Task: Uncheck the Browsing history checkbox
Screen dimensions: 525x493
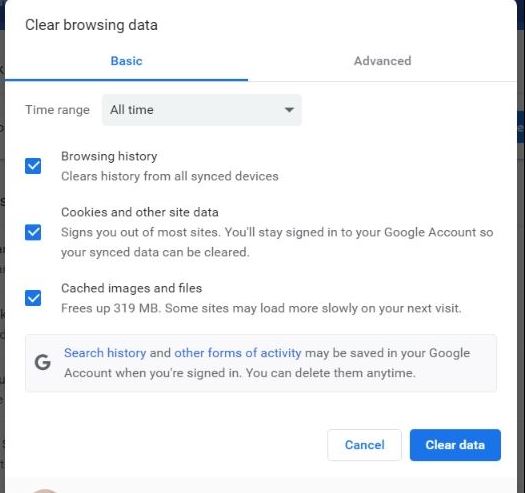Action: pyautogui.click(x=33, y=166)
